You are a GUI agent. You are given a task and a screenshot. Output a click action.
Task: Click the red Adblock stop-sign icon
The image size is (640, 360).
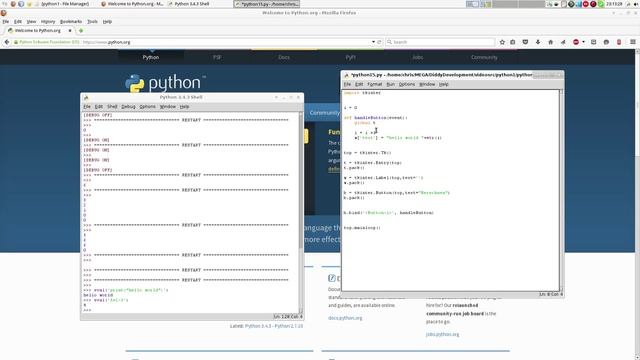(576, 42)
